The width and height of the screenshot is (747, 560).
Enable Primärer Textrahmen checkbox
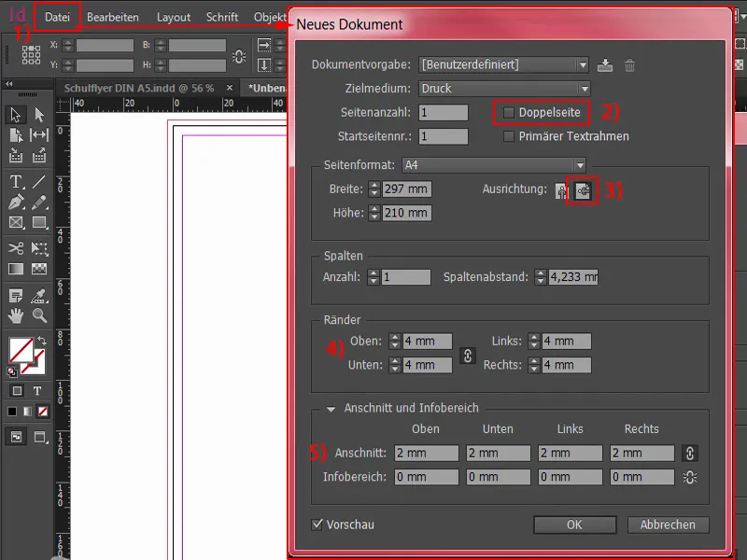click(x=509, y=136)
